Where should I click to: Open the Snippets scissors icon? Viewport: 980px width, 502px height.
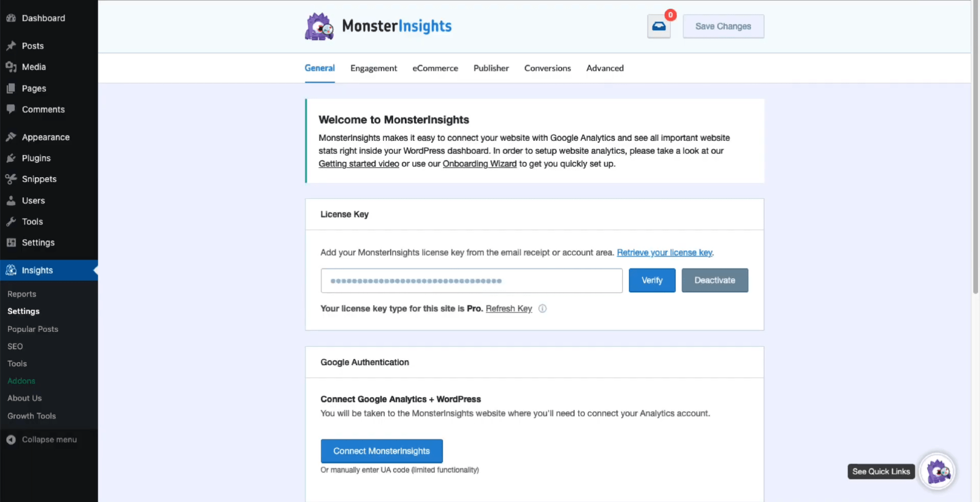tap(11, 179)
